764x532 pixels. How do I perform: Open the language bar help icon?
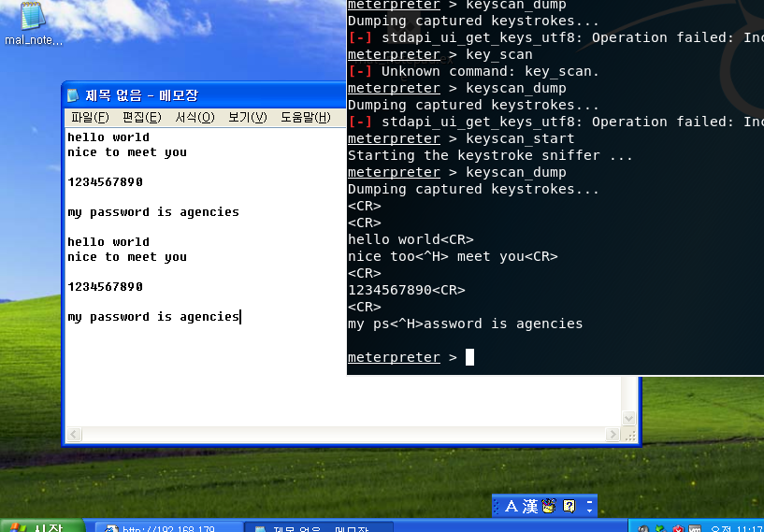pyautogui.click(x=569, y=506)
